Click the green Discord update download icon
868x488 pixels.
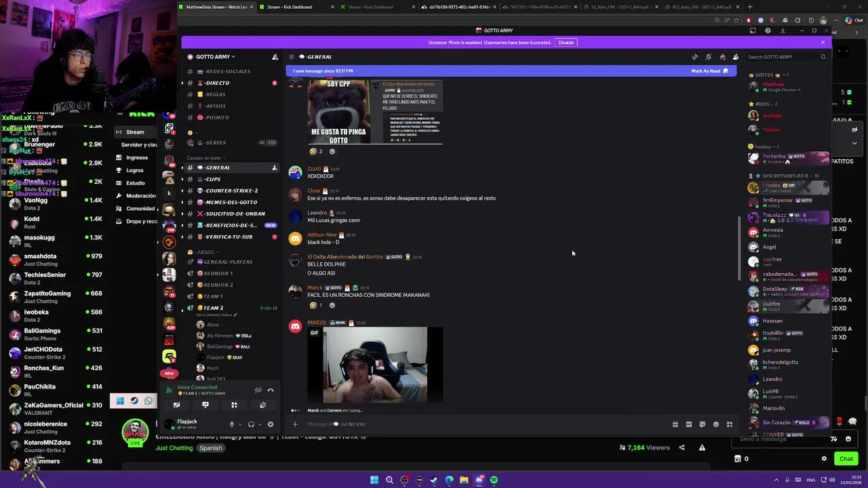(783, 30)
